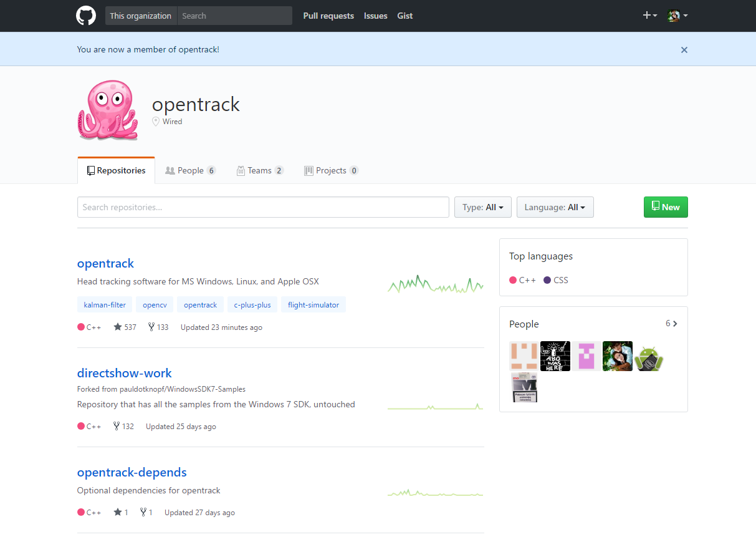The image size is (756, 542).
Task: Open the member avatar showing a letter M
Action: coord(524,387)
